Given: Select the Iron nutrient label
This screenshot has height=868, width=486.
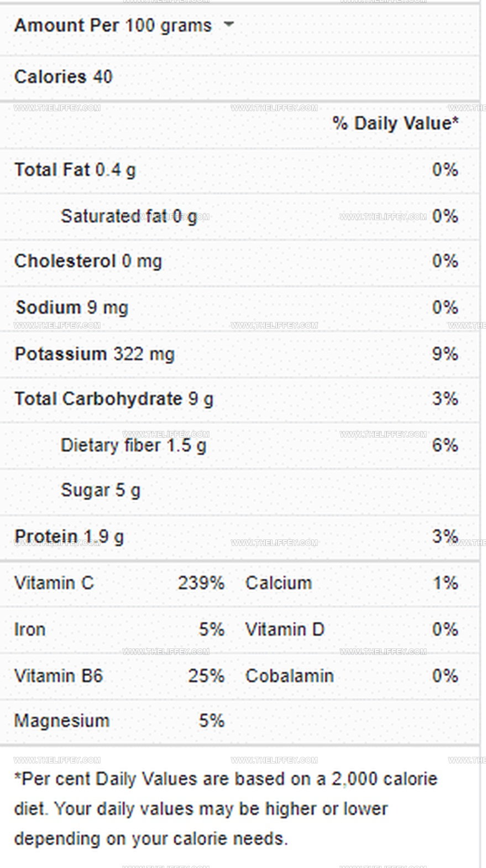Looking at the screenshot, I should [x=30, y=630].
